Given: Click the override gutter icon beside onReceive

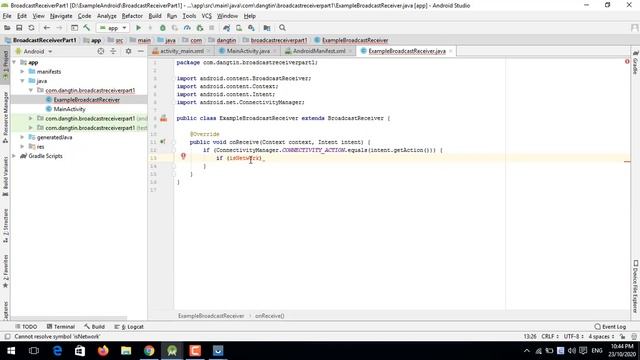Looking at the screenshot, I should (163, 142).
